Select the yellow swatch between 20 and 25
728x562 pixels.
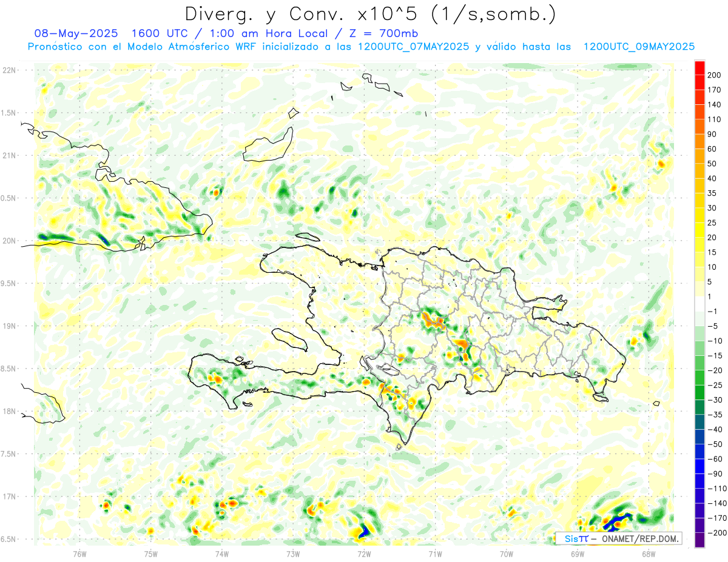[699, 230]
